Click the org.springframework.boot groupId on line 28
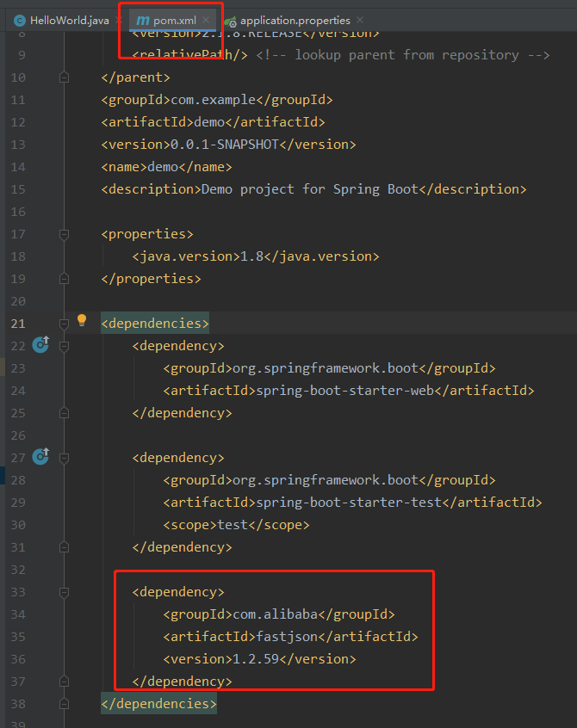The width and height of the screenshot is (577, 728). tap(326, 480)
